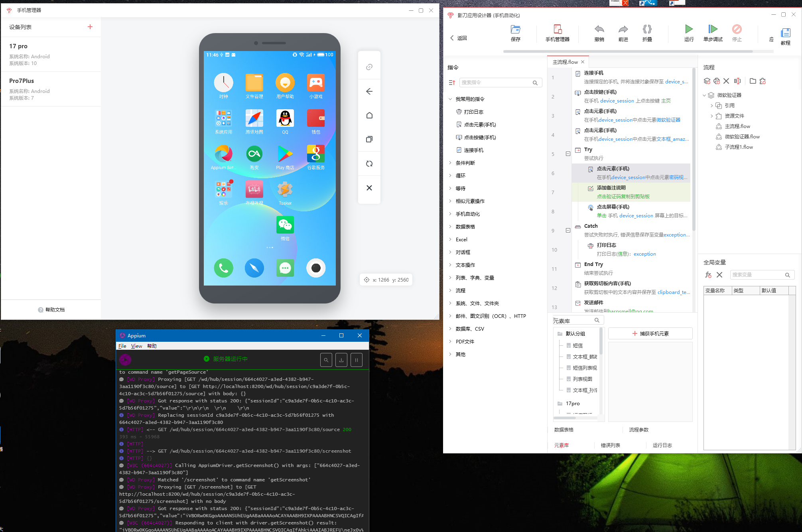
Task: Open 微信 WeChat app on phone screen
Action: [x=285, y=228]
